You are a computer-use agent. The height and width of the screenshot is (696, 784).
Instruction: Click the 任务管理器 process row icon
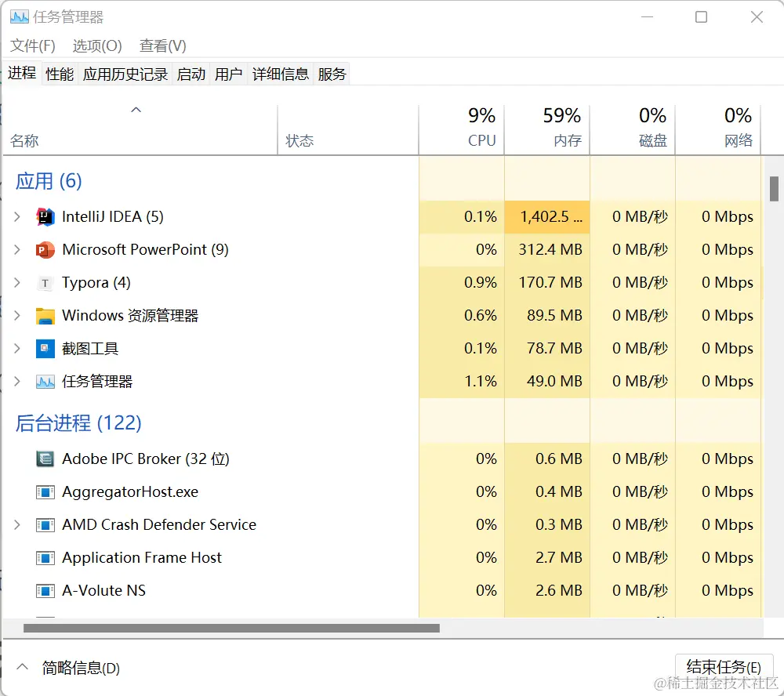coord(45,382)
